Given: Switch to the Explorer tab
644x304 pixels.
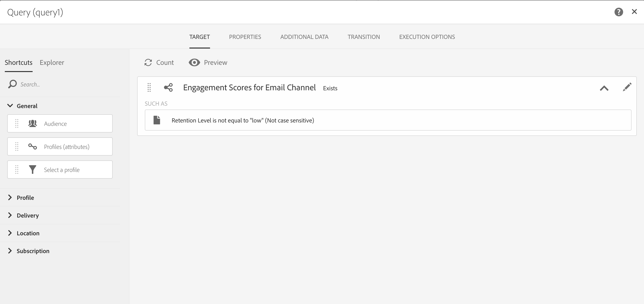Looking at the screenshot, I should [x=52, y=62].
